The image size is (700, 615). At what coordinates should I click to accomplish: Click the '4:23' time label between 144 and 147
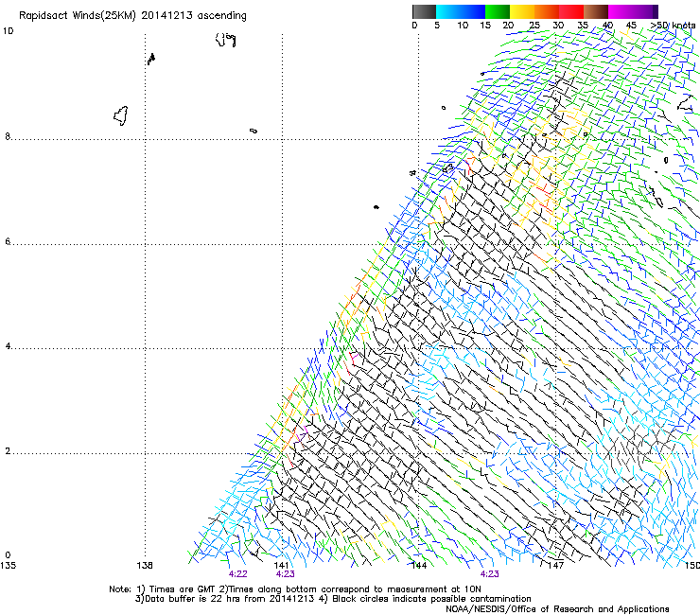(x=490, y=574)
